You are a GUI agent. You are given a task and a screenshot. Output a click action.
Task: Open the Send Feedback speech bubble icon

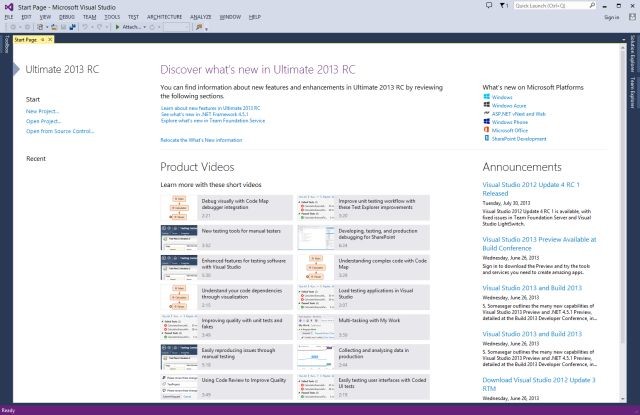[489, 5]
